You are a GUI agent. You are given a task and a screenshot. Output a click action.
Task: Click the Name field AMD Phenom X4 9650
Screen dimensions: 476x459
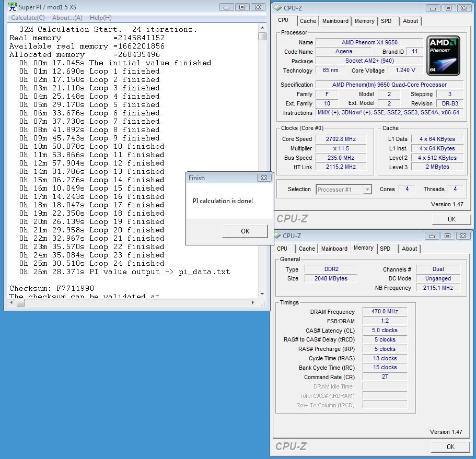pos(369,42)
